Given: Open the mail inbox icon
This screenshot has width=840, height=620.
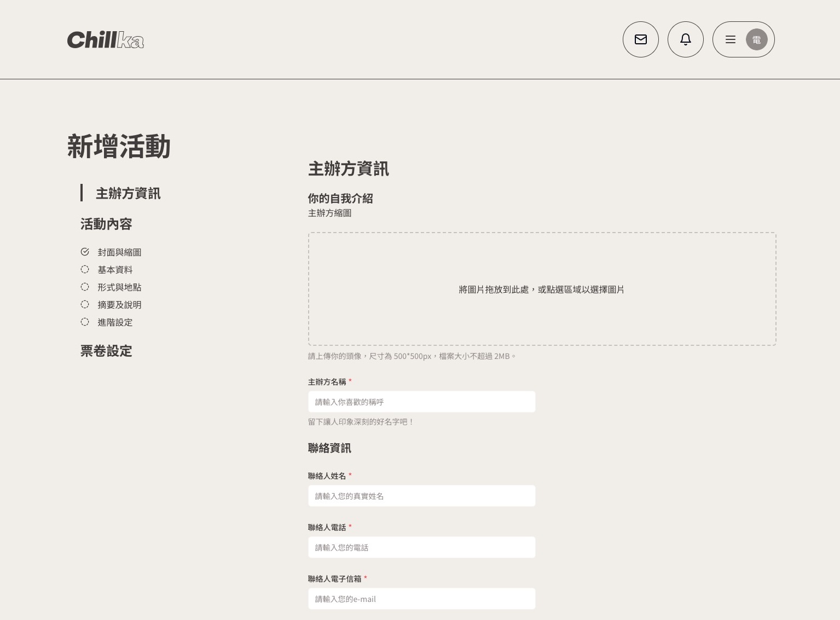Looking at the screenshot, I should click(641, 39).
